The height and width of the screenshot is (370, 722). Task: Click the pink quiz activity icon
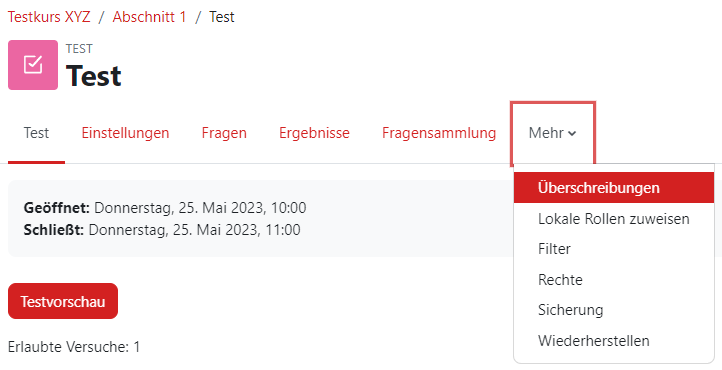(33, 65)
